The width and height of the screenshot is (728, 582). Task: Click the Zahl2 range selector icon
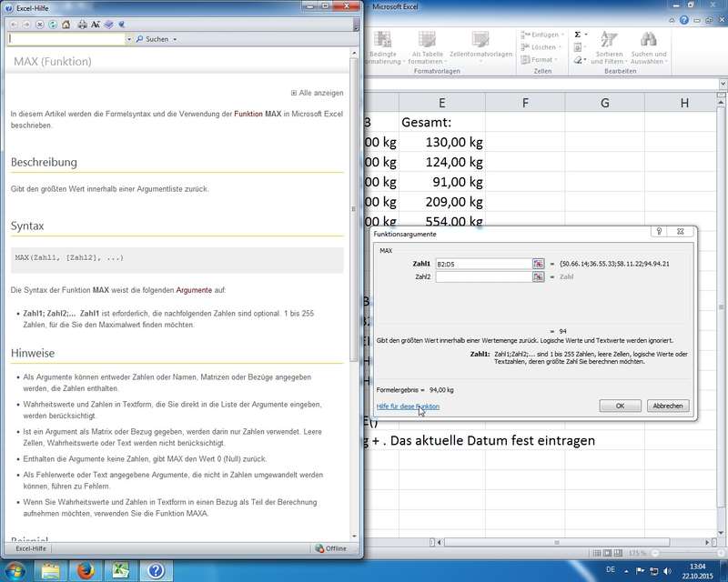coord(539,277)
